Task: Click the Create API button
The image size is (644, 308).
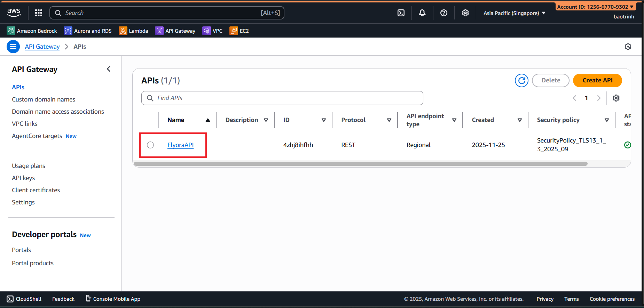Action: tap(597, 80)
